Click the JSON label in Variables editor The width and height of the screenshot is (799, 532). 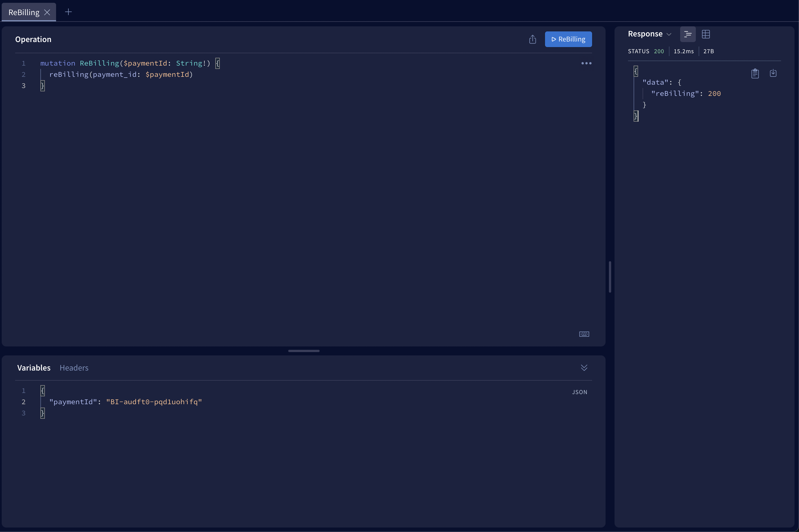(x=579, y=392)
